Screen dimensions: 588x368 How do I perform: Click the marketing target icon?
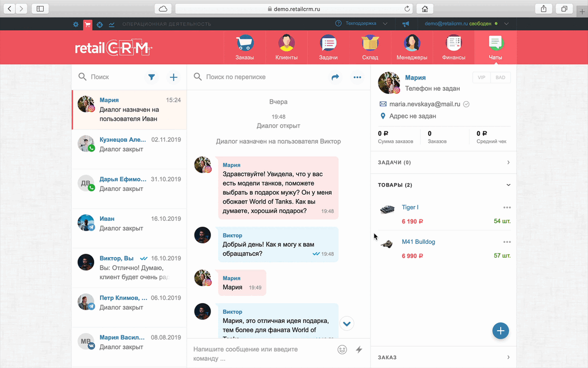click(x=100, y=24)
